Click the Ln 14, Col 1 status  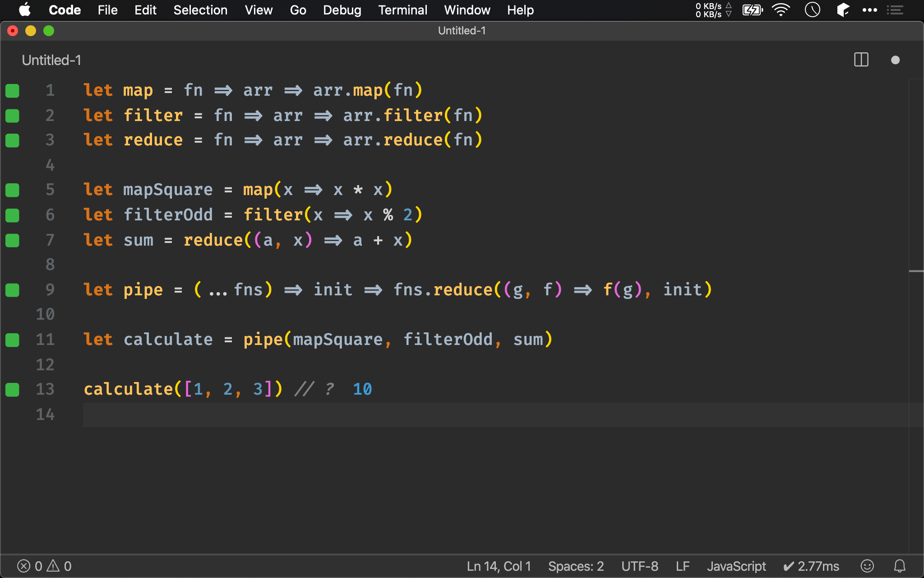[499, 566]
